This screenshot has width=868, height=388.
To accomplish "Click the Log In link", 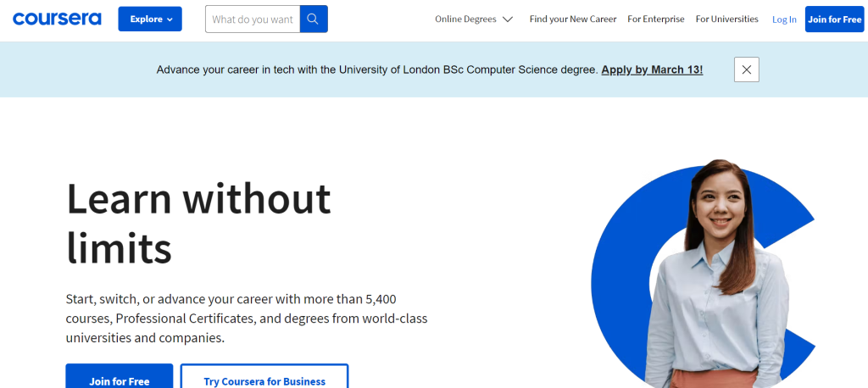I will click(784, 19).
